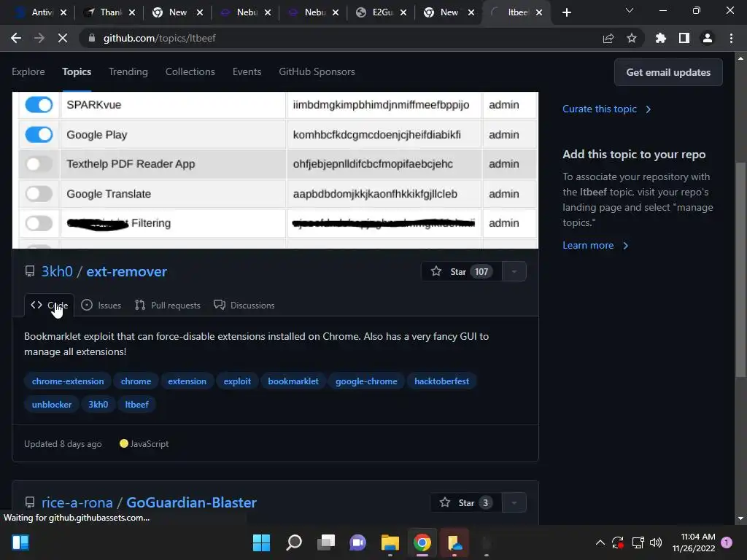Click the ext-remover star icon
This screenshot has width=747, height=560.
pos(436,271)
